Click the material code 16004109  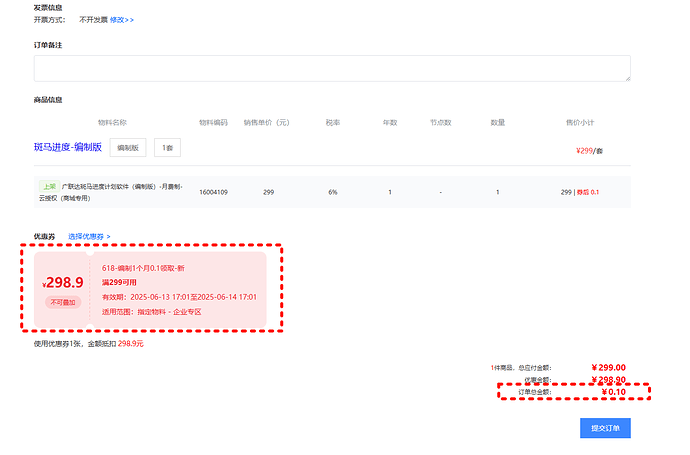point(213,192)
